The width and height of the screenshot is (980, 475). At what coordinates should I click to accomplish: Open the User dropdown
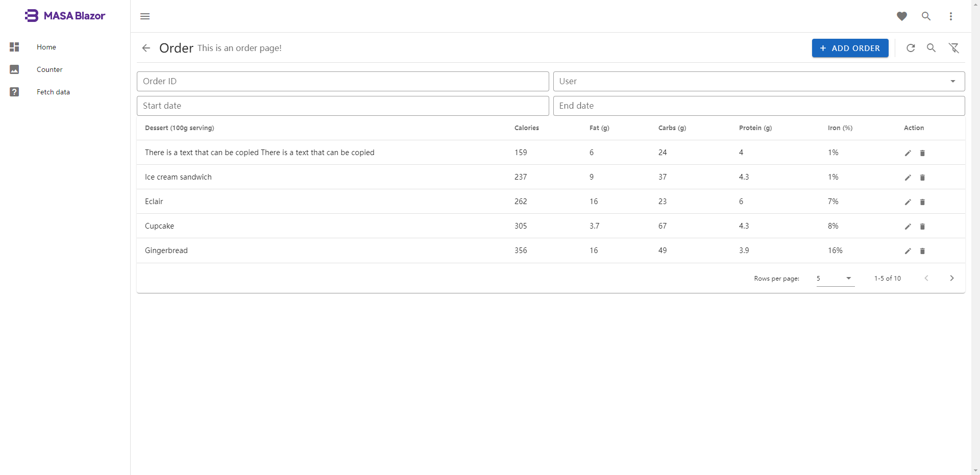(x=759, y=81)
